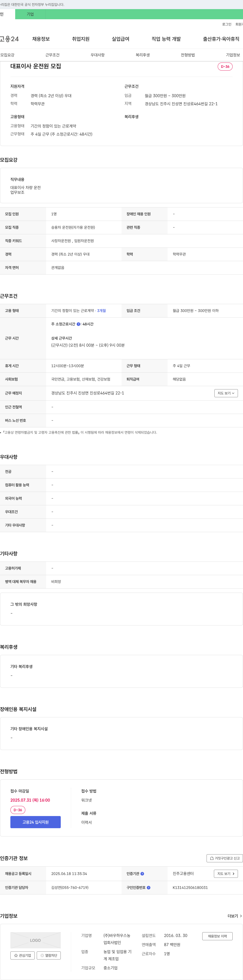Select the 근무 예정지 address 진성로464번길 22-1
The width and height of the screenshot is (243, 980).
tap(88, 393)
